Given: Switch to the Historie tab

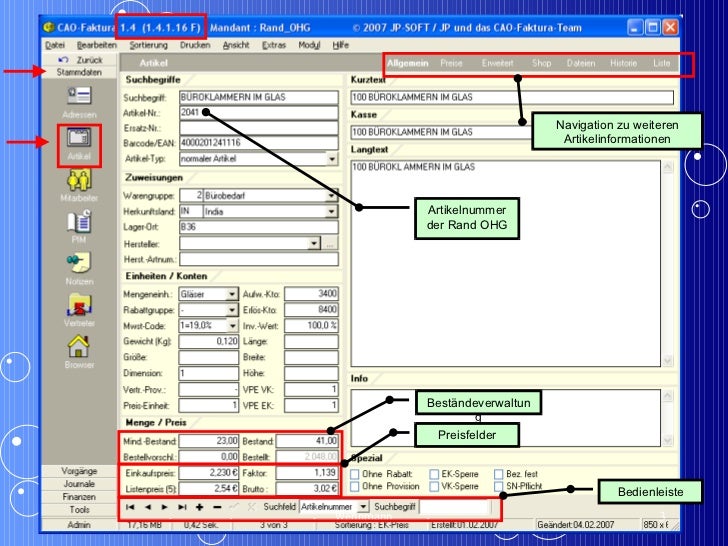Looking at the screenshot, I should click(624, 63).
